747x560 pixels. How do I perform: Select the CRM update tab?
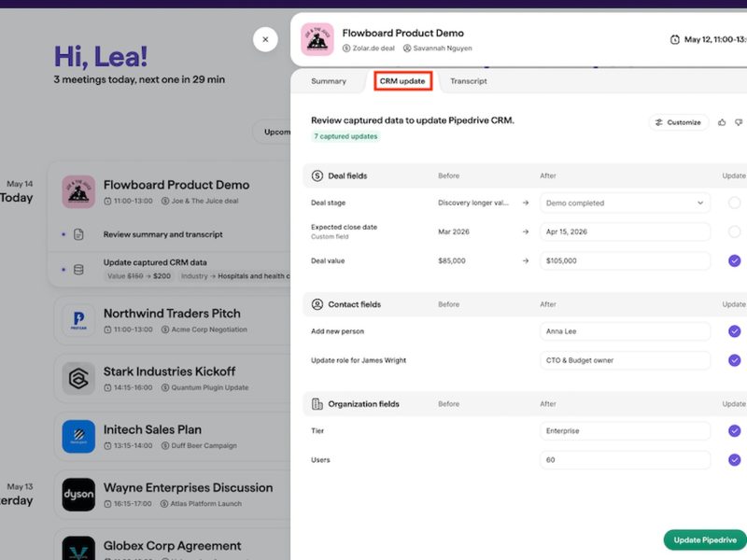click(x=402, y=81)
